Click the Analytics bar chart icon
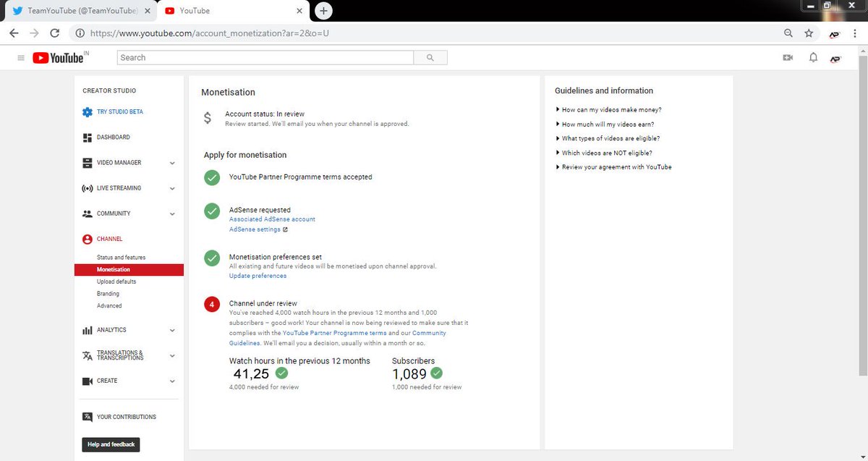868x461 pixels. [88, 330]
